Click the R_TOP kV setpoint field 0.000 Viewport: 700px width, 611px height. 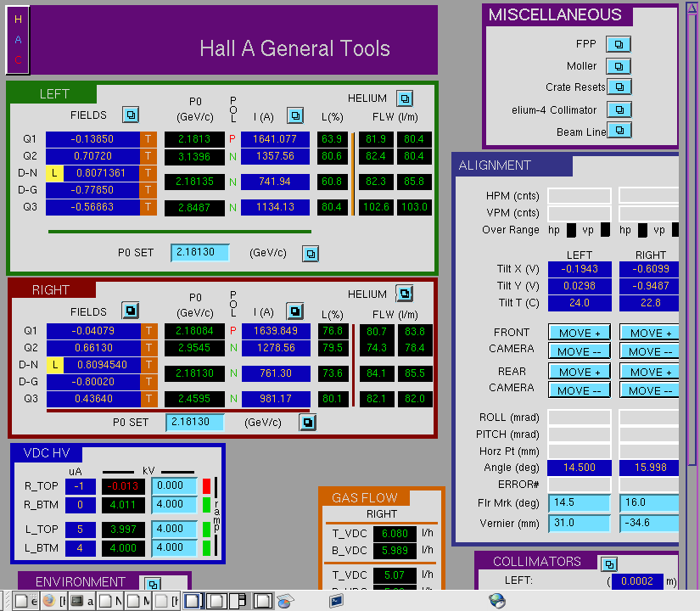click(x=175, y=486)
